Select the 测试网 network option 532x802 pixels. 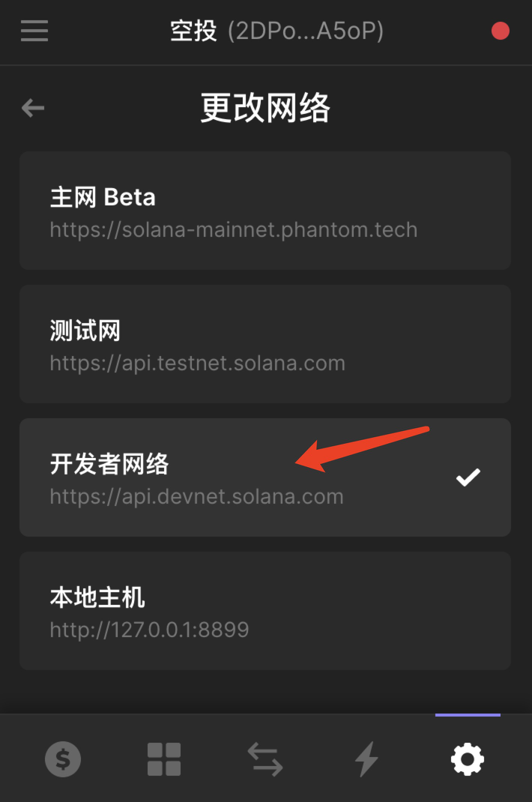click(85, 331)
